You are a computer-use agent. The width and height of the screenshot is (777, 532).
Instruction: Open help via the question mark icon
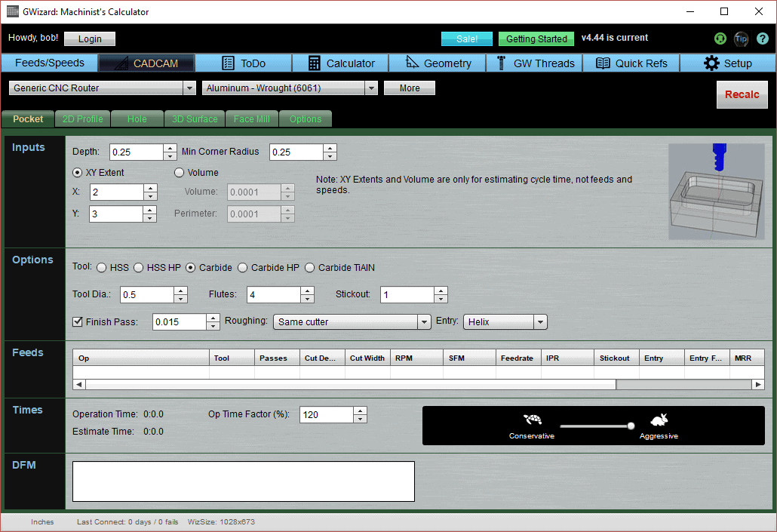tap(763, 38)
